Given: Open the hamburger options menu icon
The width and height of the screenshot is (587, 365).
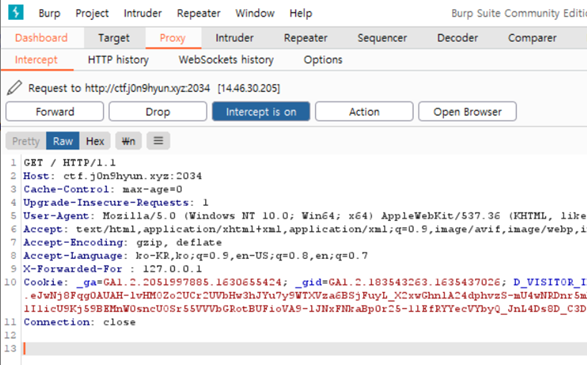Looking at the screenshot, I should click(x=158, y=141).
